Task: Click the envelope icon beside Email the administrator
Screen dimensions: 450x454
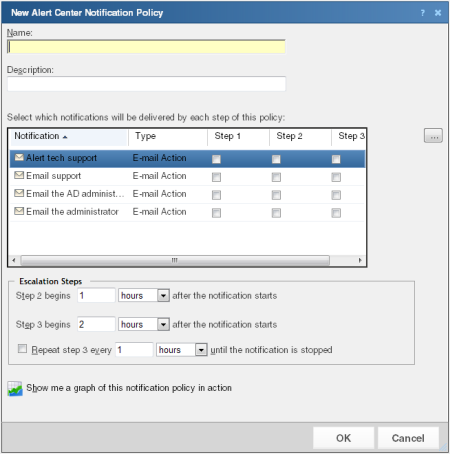Action: (x=19, y=211)
